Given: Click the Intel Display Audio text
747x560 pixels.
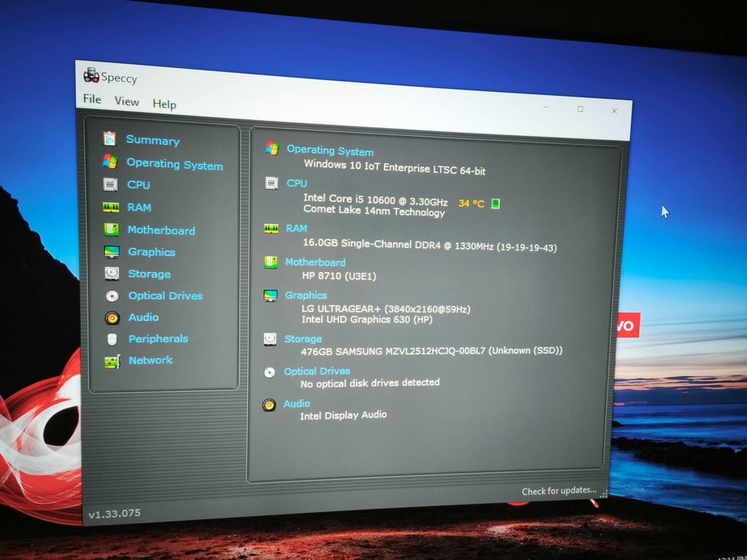Looking at the screenshot, I should point(343,415).
